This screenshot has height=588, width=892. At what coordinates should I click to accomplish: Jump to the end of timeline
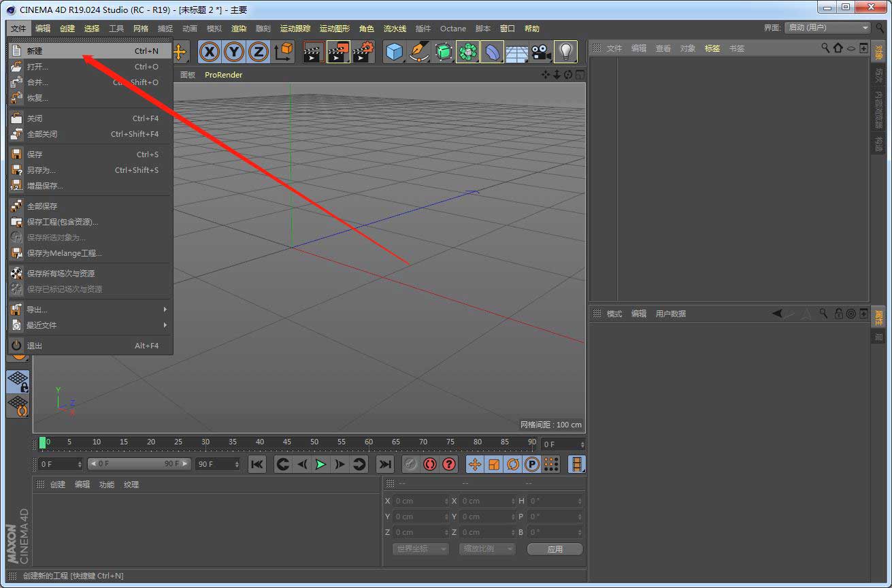385,464
